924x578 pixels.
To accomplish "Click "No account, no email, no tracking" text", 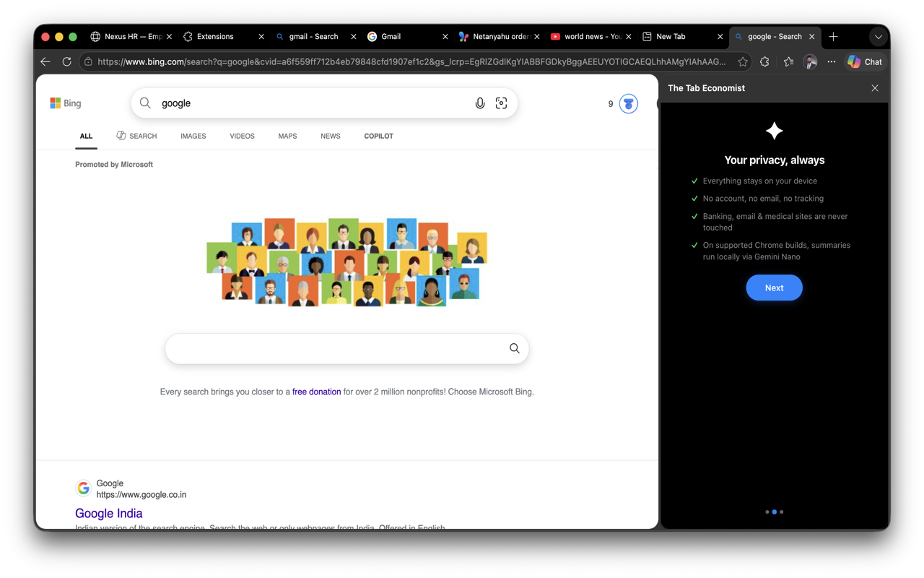I will point(763,199).
